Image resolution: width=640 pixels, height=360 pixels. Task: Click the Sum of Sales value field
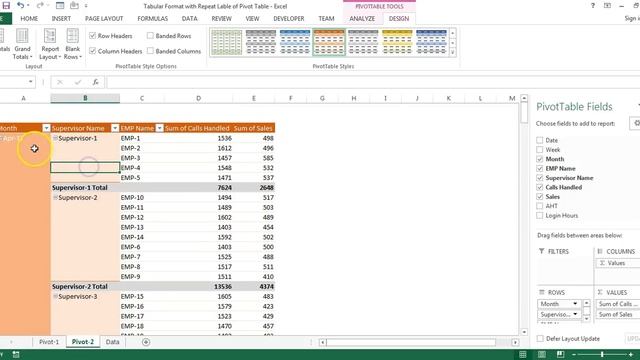coord(618,314)
